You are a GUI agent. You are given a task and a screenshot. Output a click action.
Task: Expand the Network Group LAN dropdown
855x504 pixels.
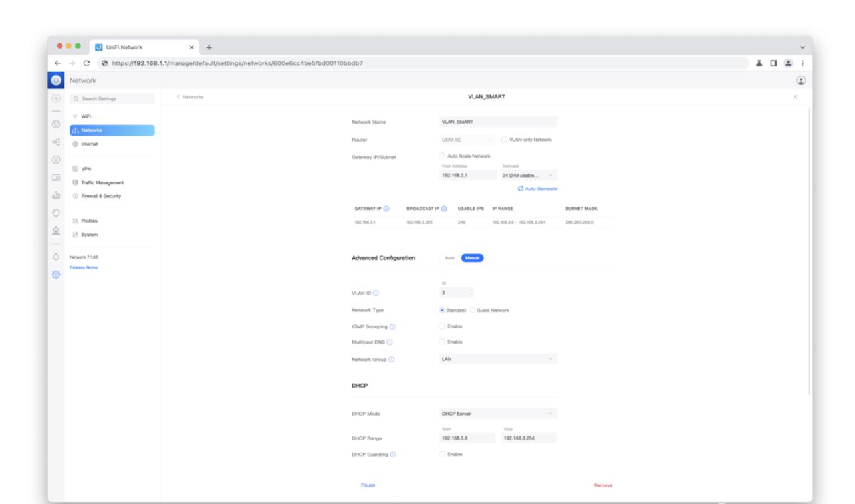[497, 359]
